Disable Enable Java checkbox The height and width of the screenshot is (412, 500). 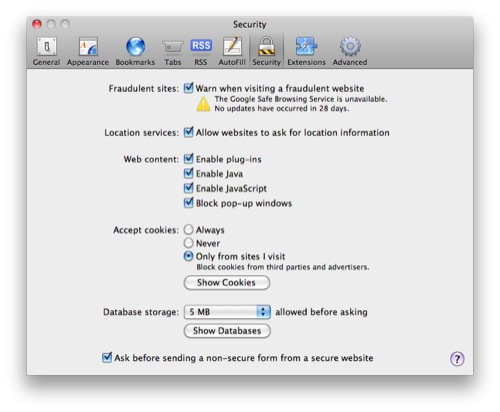point(189,173)
